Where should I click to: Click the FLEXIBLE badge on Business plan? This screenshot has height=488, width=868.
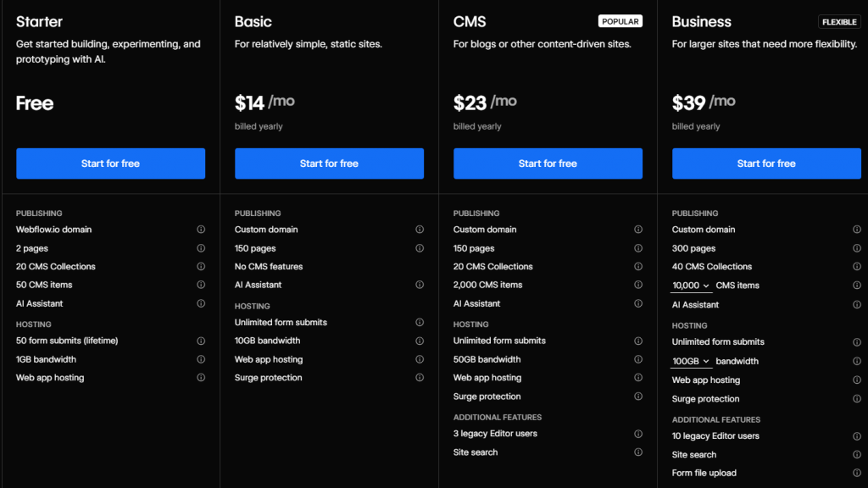point(838,22)
